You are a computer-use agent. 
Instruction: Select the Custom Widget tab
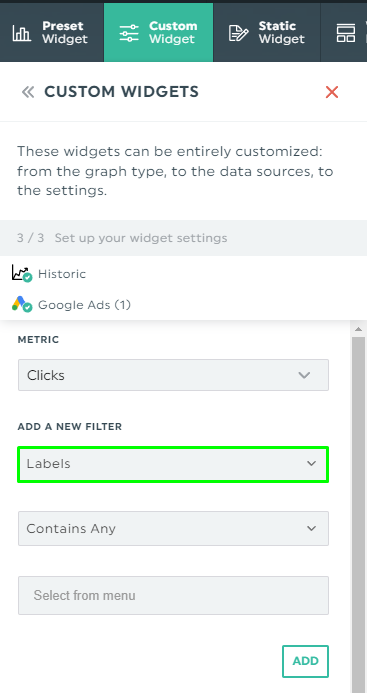click(159, 32)
